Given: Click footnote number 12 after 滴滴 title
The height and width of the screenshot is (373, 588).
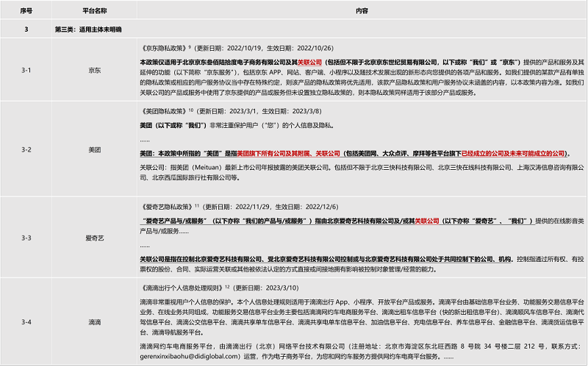Looking at the screenshot, I should click(227, 287).
